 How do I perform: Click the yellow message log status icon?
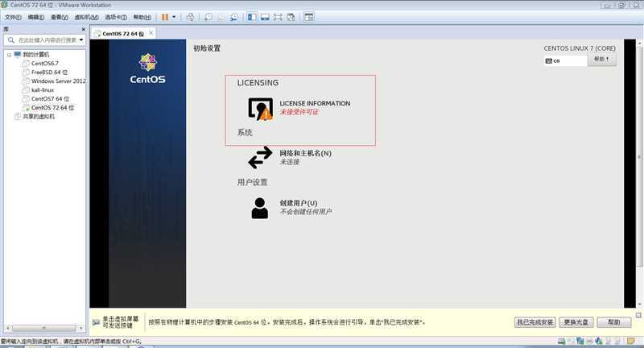click(631, 341)
